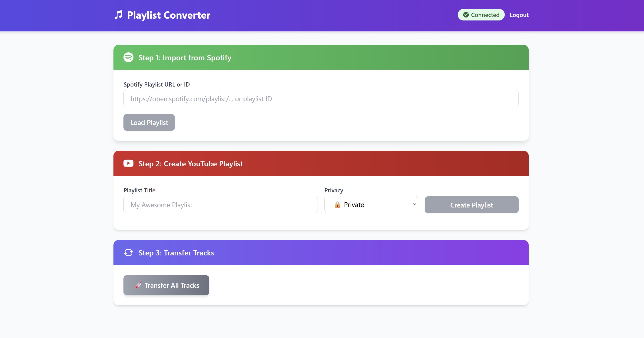
Task: Click the Privacy label
Action: pyautogui.click(x=334, y=190)
